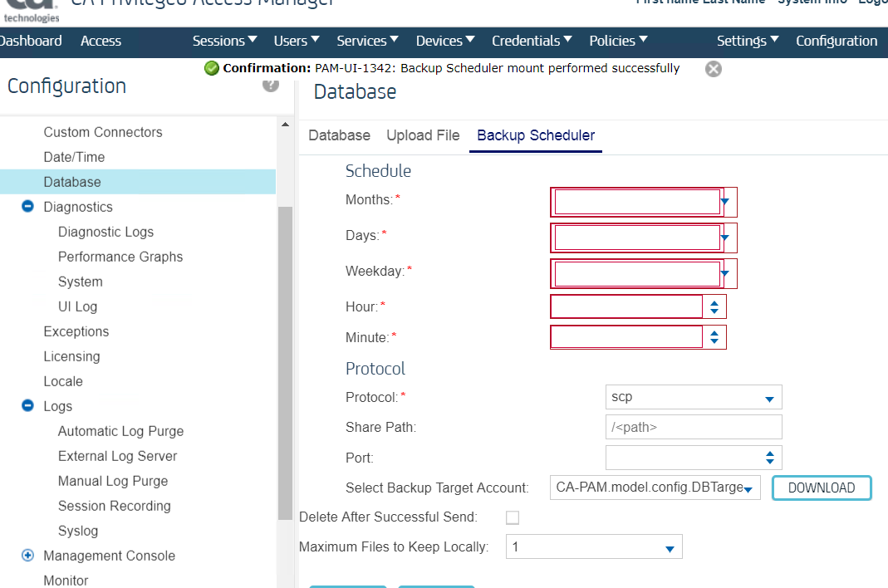Expand the Management Console node

[x=27, y=556]
